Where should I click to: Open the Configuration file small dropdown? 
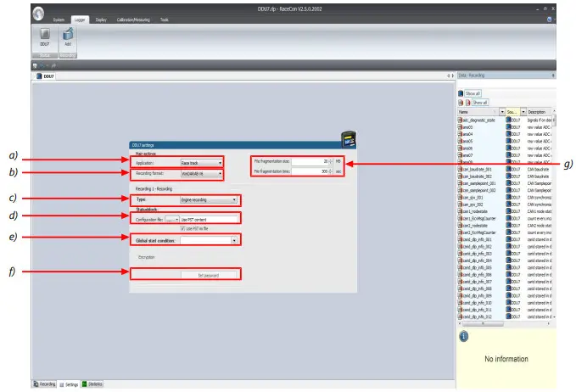click(172, 219)
